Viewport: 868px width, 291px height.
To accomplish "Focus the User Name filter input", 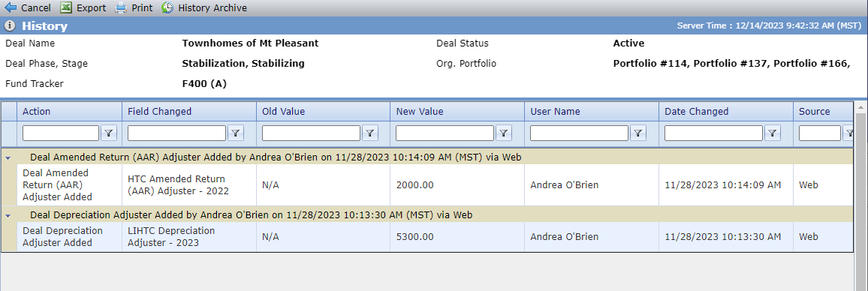I will click(x=579, y=133).
